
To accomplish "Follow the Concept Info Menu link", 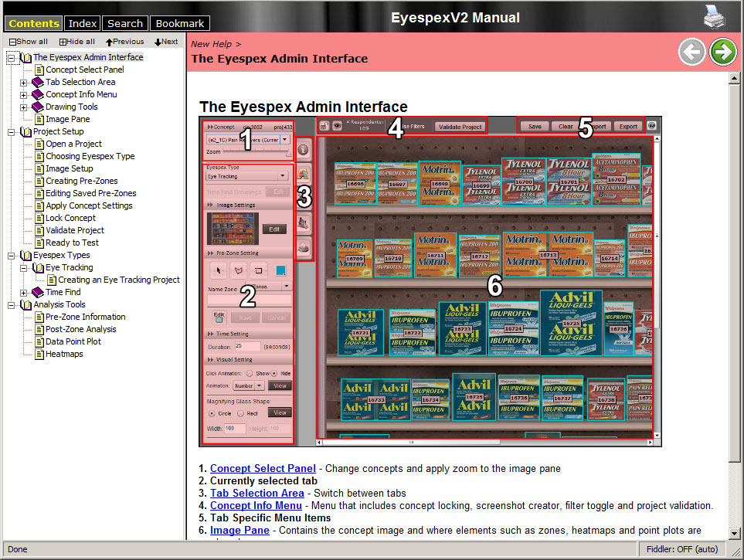I will coord(256,505).
